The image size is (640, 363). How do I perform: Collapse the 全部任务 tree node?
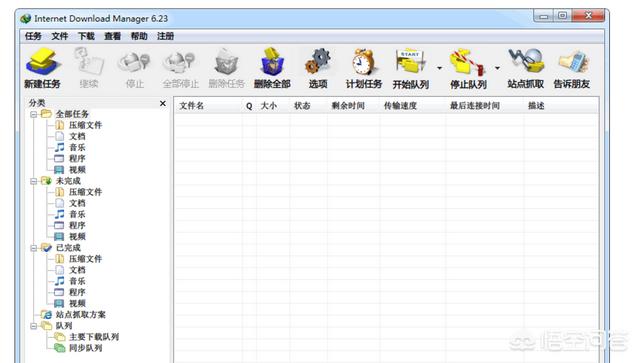point(33,114)
